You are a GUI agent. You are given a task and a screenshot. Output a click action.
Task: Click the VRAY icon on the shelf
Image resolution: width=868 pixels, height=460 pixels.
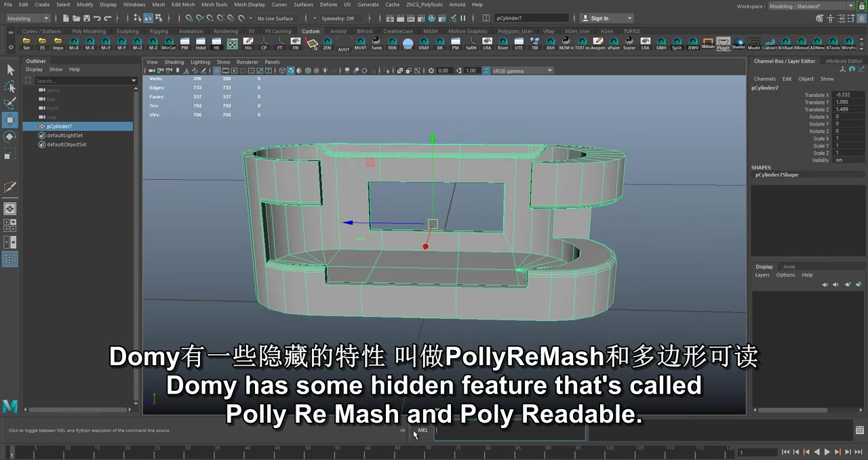click(x=422, y=44)
